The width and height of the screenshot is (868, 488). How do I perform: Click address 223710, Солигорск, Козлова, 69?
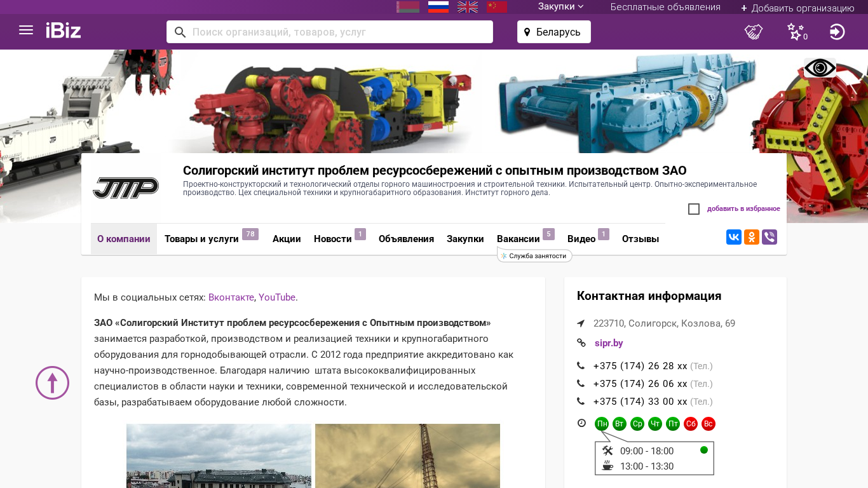pyautogui.click(x=664, y=323)
